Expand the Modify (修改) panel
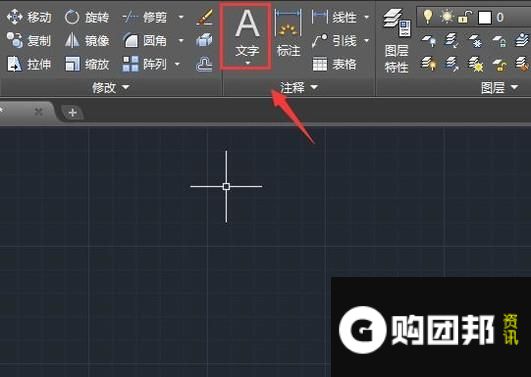The height and width of the screenshot is (377, 531). pos(111,88)
